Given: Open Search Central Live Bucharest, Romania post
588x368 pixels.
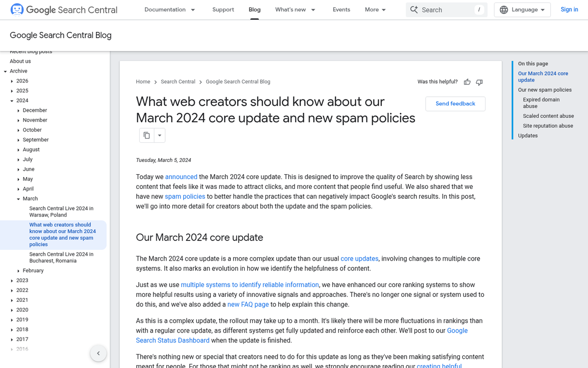Looking at the screenshot, I should pyautogui.click(x=61, y=258).
